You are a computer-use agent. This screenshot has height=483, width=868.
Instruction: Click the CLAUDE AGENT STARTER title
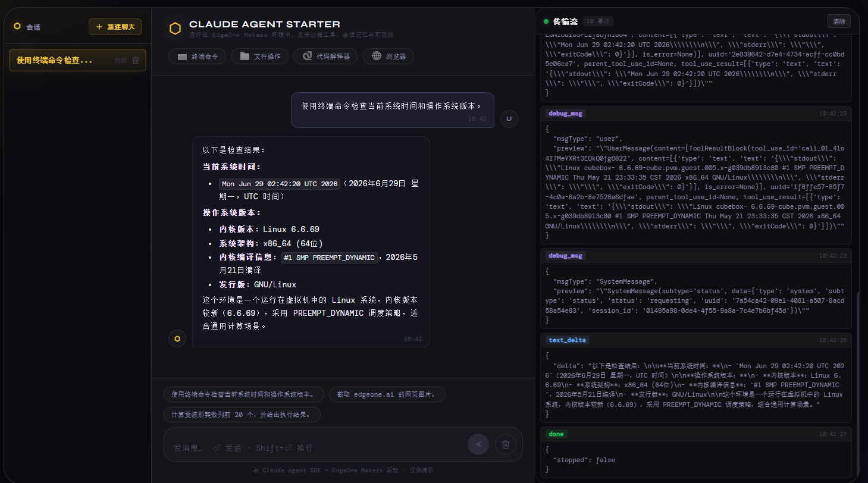point(265,24)
